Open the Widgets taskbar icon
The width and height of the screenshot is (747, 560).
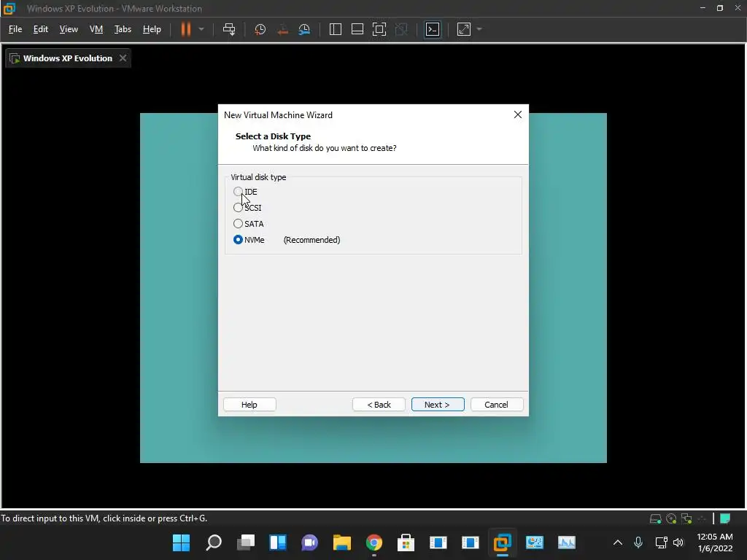(277, 542)
